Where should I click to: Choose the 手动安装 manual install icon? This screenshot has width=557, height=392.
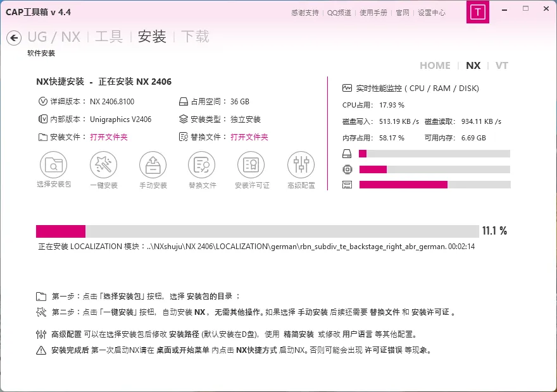153,164
